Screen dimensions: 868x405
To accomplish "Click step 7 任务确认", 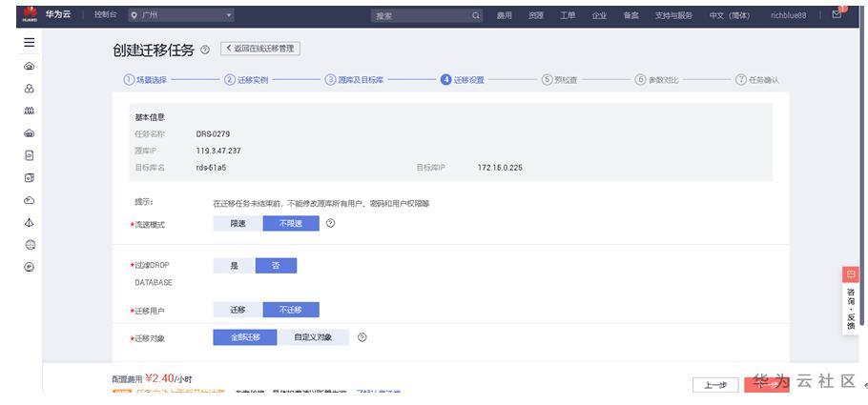I will pyautogui.click(x=757, y=80).
